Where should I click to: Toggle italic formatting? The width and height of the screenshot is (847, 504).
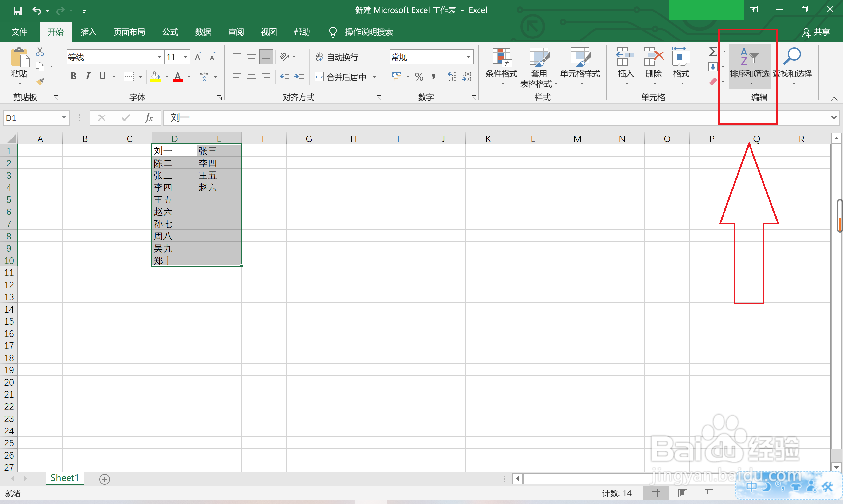88,76
